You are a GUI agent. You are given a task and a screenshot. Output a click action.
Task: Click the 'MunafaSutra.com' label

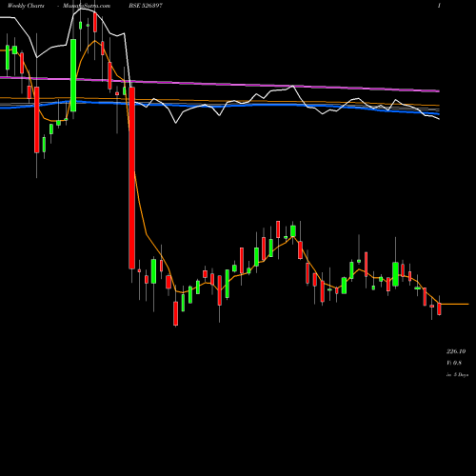tap(87, 6)
